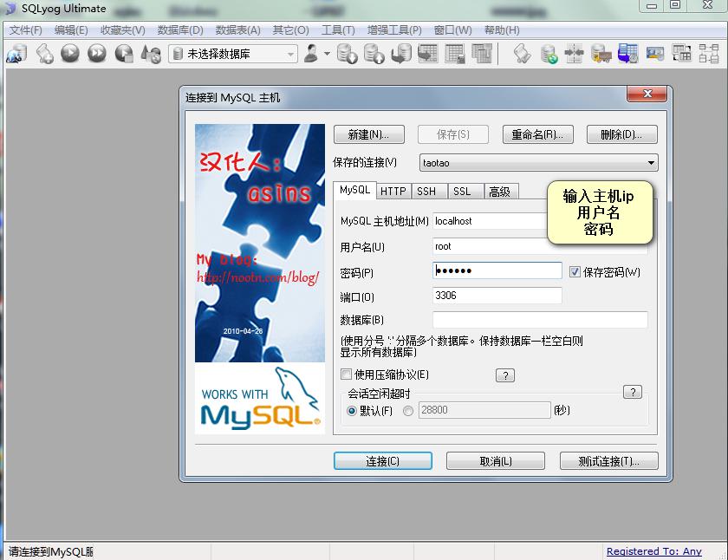The height and width of the screenshot is (560, 728).
Task: Open the 文件(F) menu
Action: pos(25,30)
